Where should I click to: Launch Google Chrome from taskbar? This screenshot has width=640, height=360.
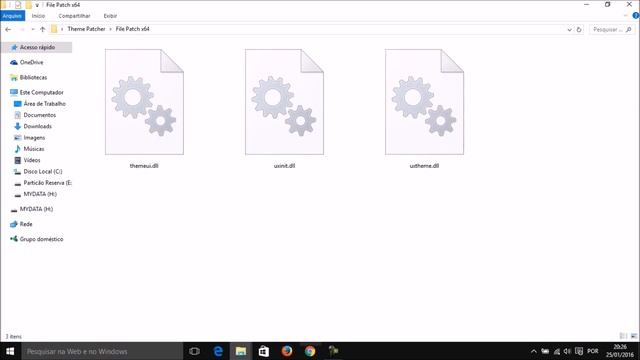point(310,351)
